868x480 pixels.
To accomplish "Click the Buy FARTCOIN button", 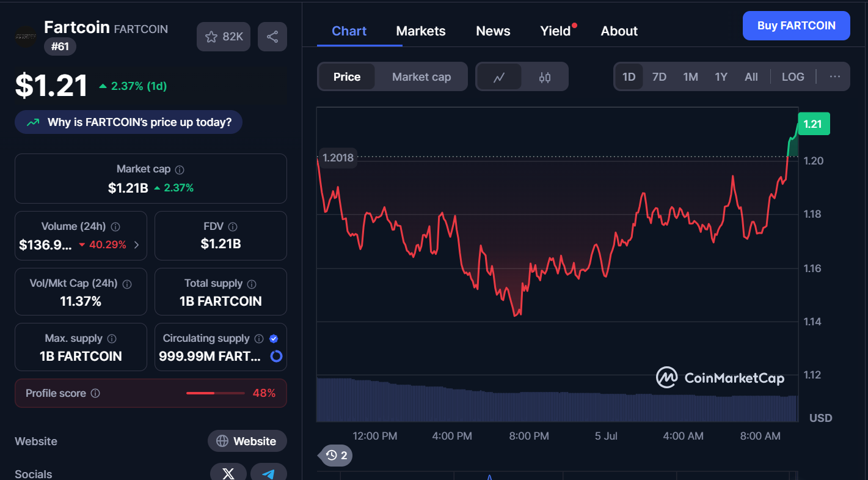I will coord(797,26).
